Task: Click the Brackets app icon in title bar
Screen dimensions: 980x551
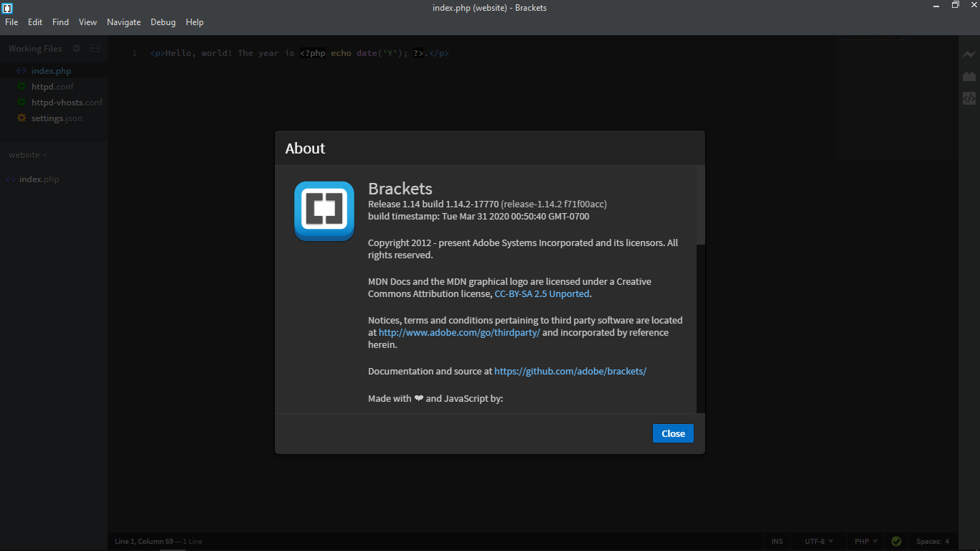Action: tap(7, 8)
